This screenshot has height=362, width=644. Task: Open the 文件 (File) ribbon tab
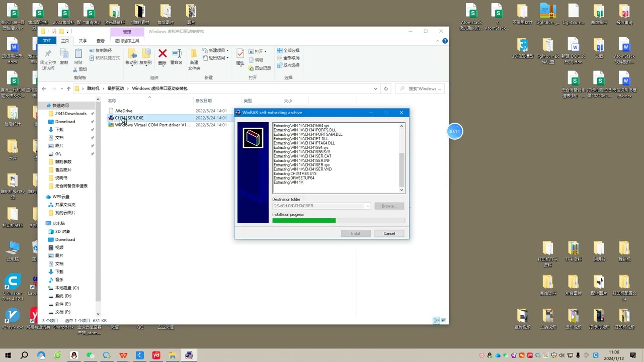pyautogui.click(x=47, y=41)
